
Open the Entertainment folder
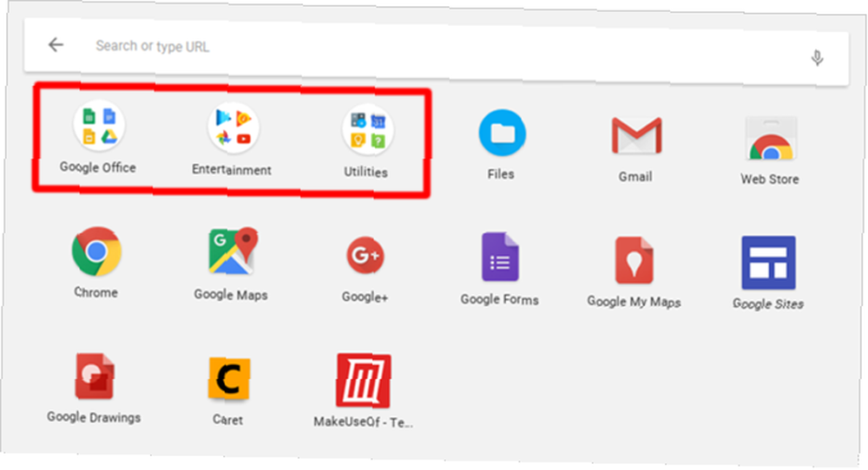coord(233,127)
